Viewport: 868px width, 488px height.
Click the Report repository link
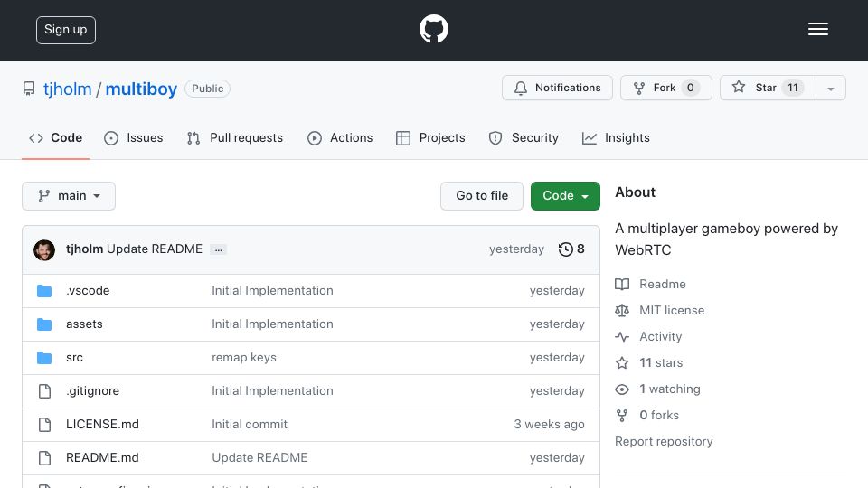coord(664,442)
